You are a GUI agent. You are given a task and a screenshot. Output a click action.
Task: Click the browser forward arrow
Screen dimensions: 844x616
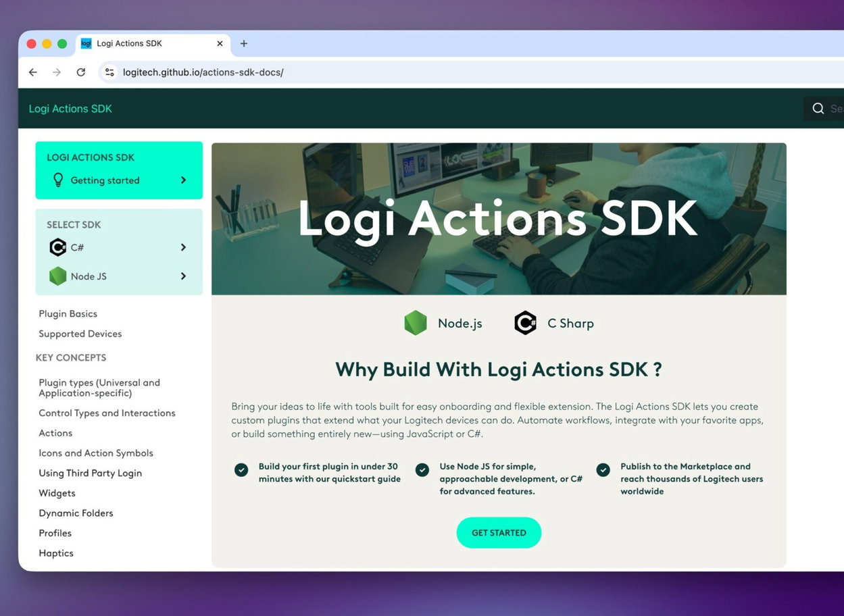(57, 72)
